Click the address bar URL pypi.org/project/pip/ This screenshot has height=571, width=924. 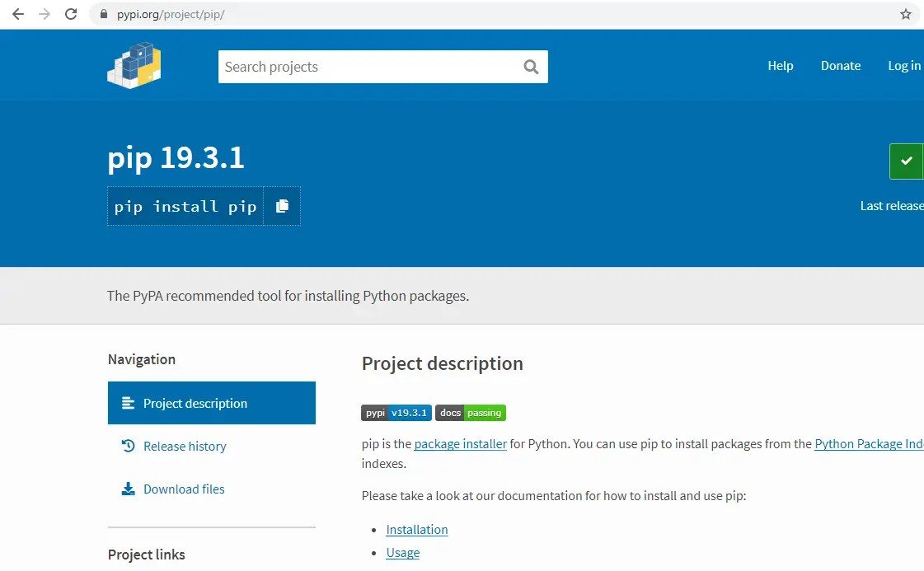point(171,14)
